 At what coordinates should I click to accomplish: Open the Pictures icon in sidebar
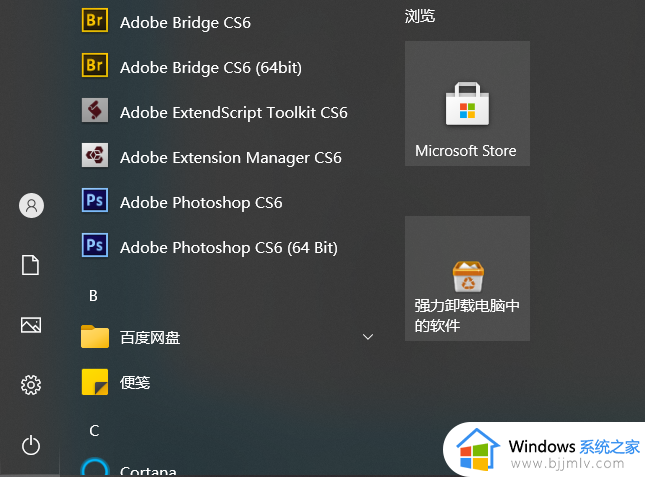click(x=31, y=325)
